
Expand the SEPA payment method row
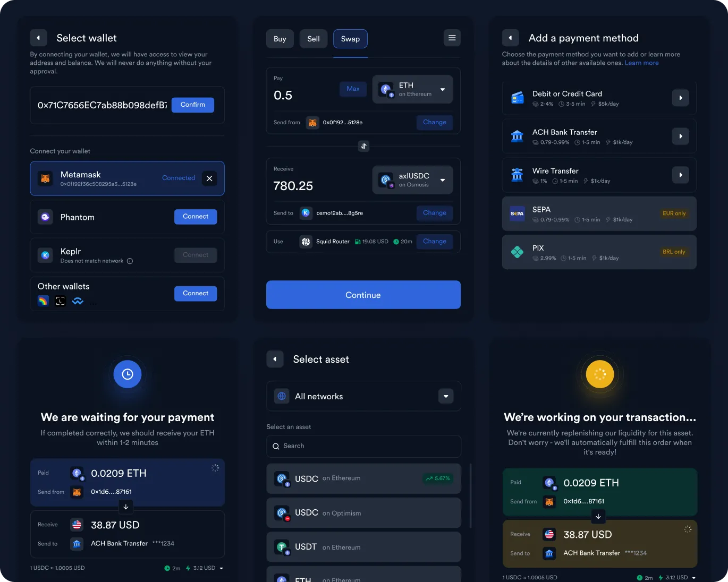tap(599, 213)
